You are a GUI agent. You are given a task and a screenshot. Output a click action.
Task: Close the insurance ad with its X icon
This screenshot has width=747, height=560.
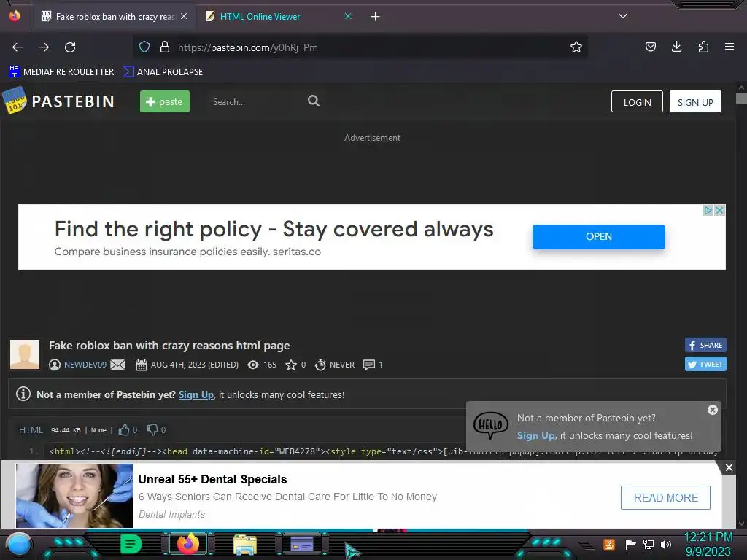pyautogui.click(x=720, y=210)
